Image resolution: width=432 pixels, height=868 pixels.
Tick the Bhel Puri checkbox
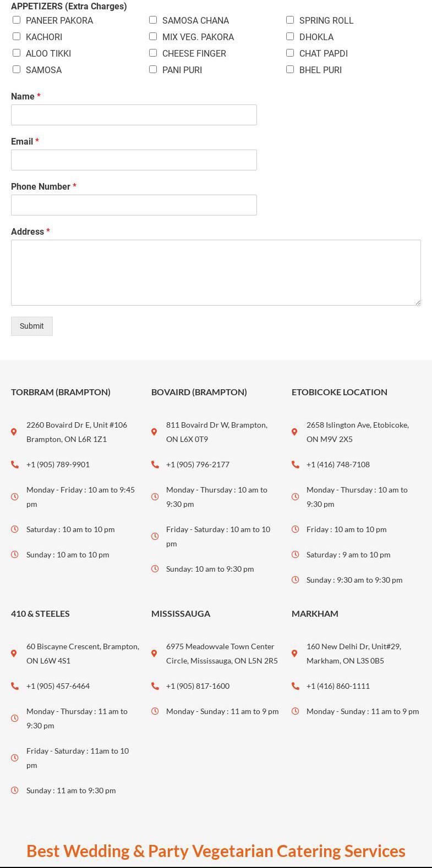pos(290,69)
